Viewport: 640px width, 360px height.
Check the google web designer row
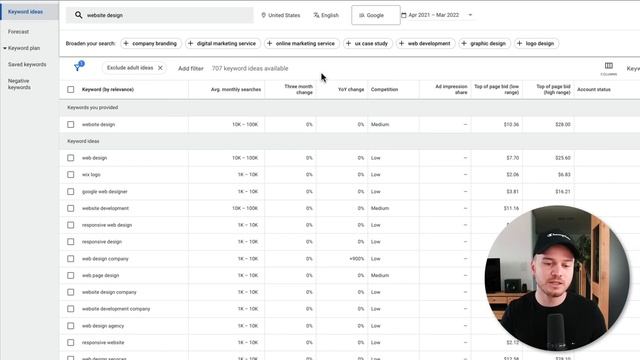[x=71, y=191]
